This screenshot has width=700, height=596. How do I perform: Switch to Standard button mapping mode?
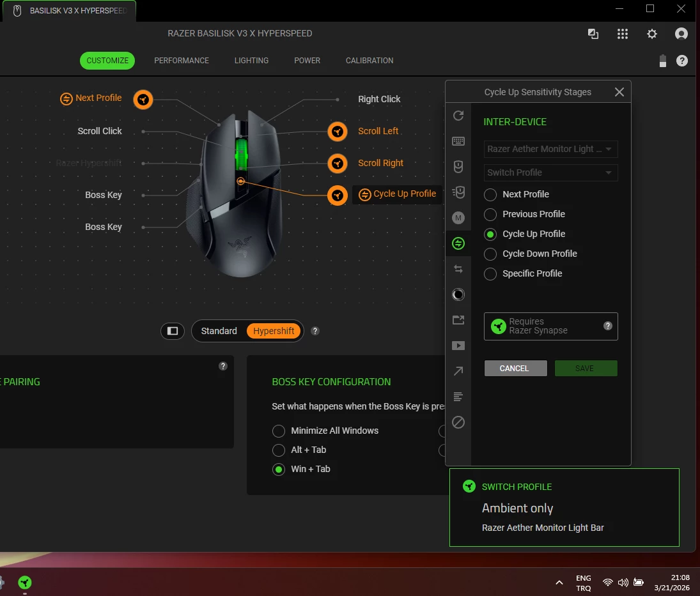pyautogui.click(x=219, y=331)
